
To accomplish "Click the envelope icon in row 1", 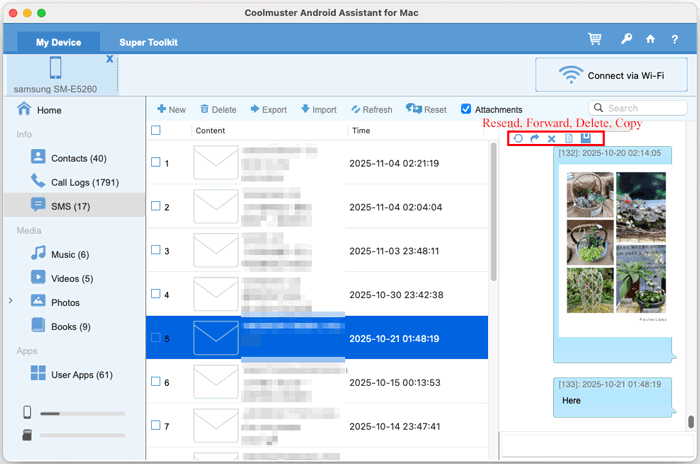I will (x=216, y=163).
